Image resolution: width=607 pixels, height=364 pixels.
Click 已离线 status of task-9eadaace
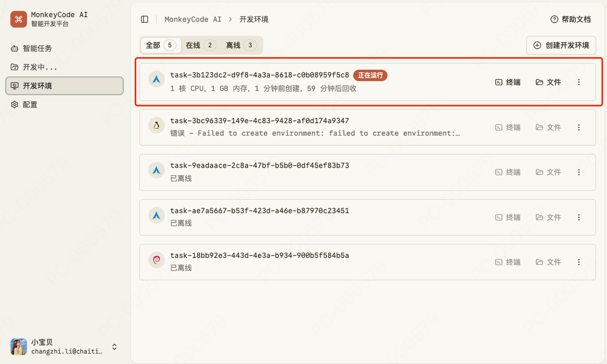[x=181, y=178]
